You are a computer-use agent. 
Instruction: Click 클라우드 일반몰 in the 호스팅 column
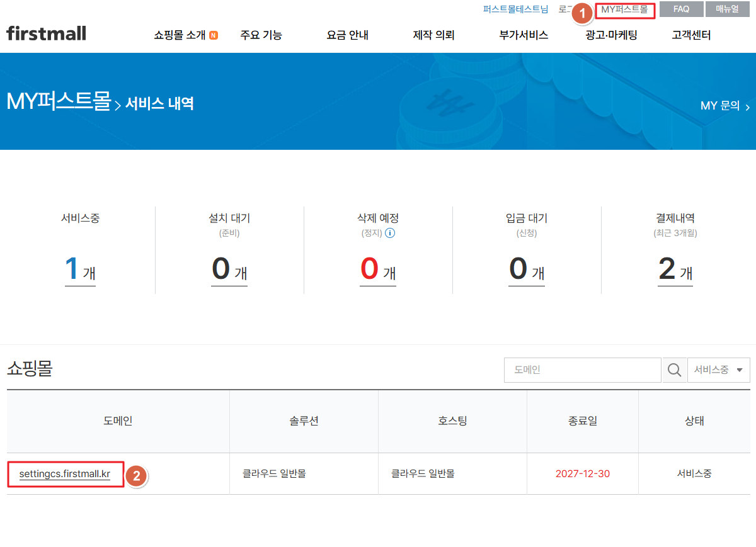click(423, 474)
